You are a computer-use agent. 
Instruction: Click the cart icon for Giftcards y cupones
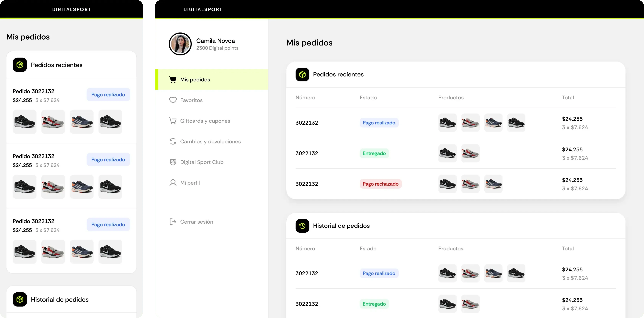pyautogui.click(x=172, y=121)
